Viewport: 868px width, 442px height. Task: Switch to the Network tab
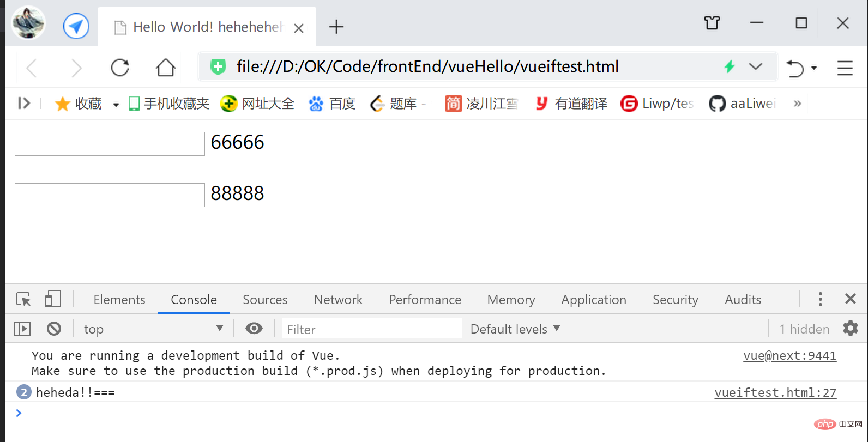point(338,300)
